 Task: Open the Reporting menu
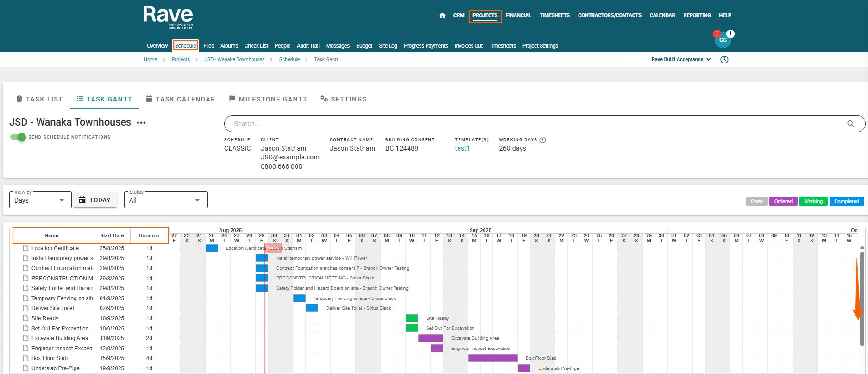click(x=697, y=15)
